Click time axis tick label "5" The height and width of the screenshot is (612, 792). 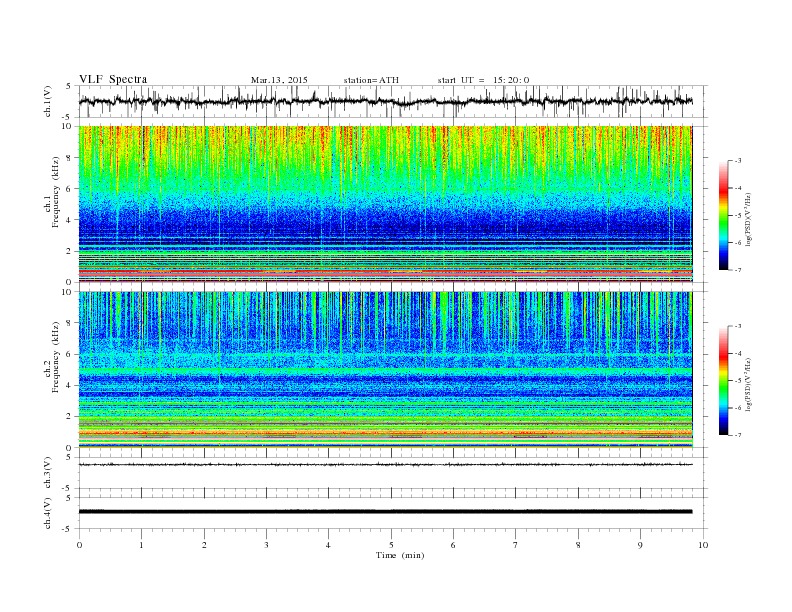click(391, 545)
